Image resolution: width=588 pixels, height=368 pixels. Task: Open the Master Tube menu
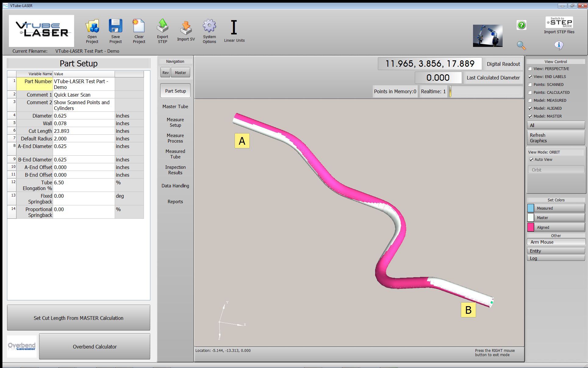pos(175,107)
